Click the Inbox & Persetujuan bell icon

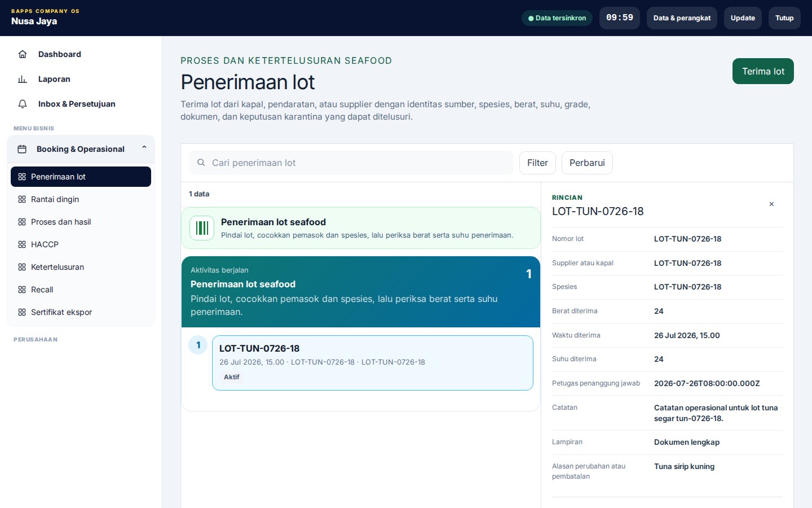[23, 104]
